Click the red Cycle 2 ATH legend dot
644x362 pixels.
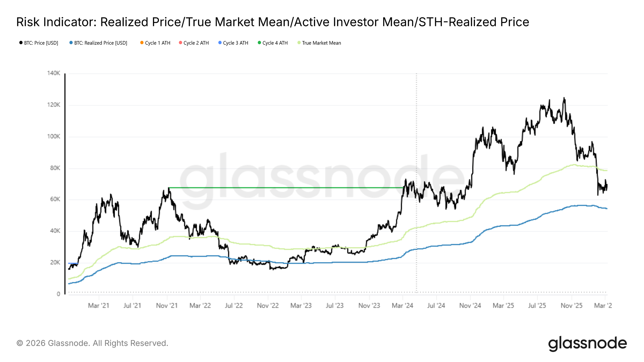(180, 43)
